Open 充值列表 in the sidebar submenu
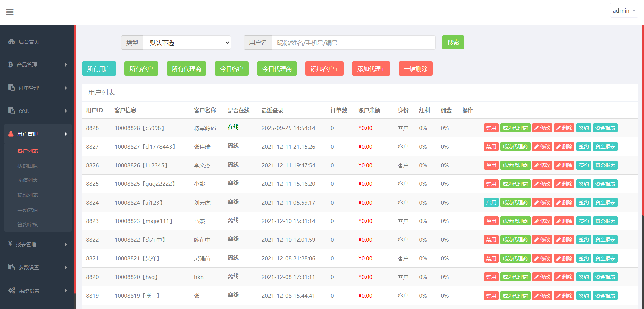The width and height of the screenshot is (644, 309). pyautogui.click(x=28, y=180)
